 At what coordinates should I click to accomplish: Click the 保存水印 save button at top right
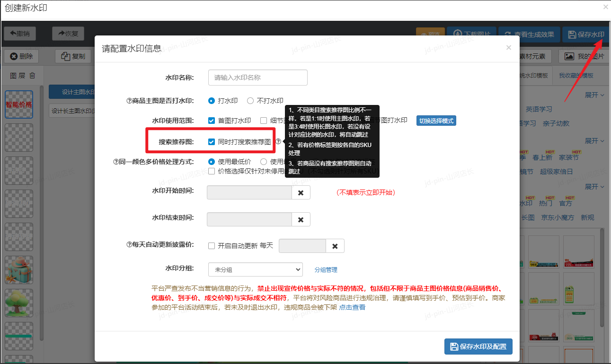(586, 35)
